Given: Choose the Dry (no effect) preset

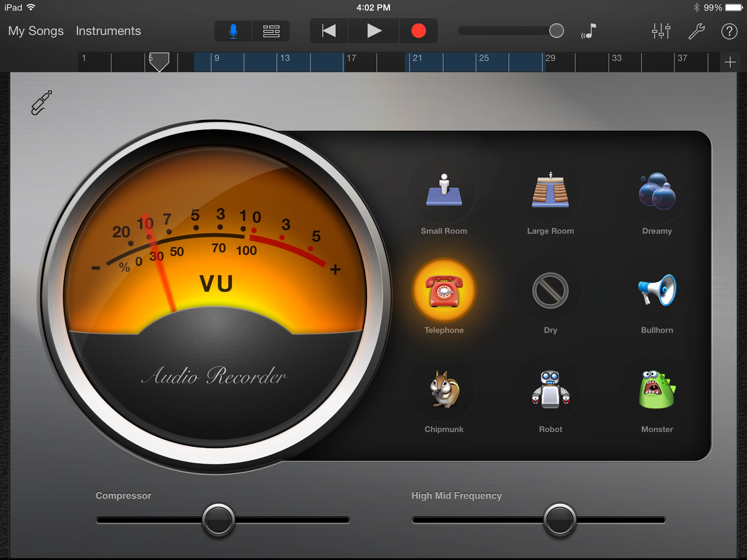Looking at the screenshot, I should (x=550, y=290).
